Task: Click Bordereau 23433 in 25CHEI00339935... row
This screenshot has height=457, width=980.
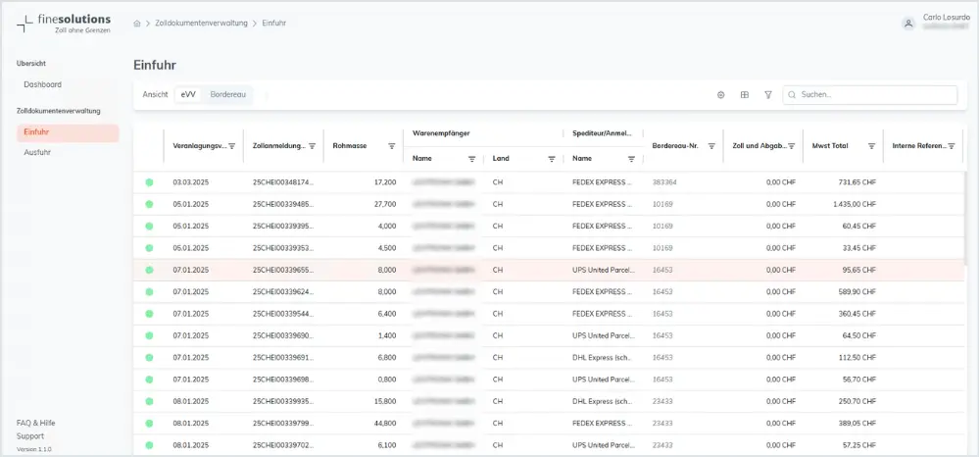Action: [x=662, y=401]
